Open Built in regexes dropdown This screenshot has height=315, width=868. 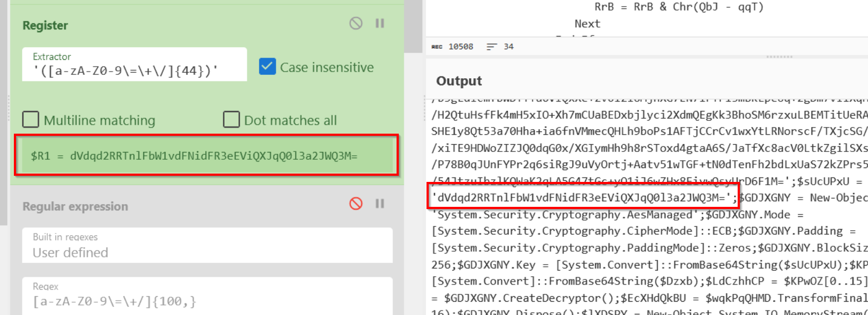click(207, 246)
